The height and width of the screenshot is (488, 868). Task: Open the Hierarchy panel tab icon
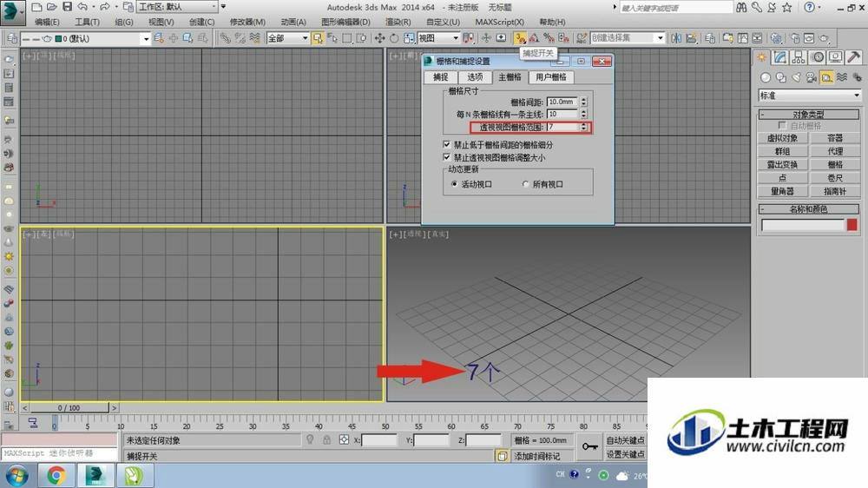pyautogui.click(x=799, y=57)
